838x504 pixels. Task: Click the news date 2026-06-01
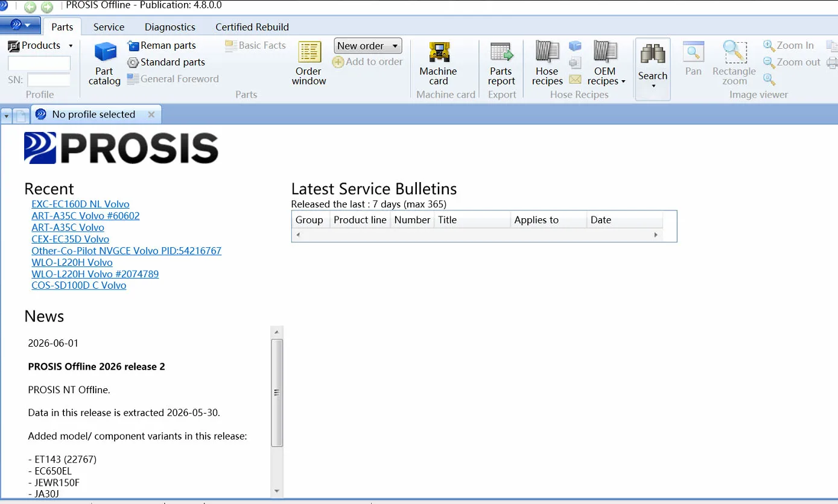click(x=53, y=344)
